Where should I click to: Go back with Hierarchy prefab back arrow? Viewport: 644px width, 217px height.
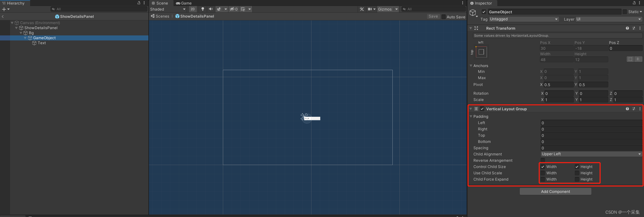(x=3, y=17)
